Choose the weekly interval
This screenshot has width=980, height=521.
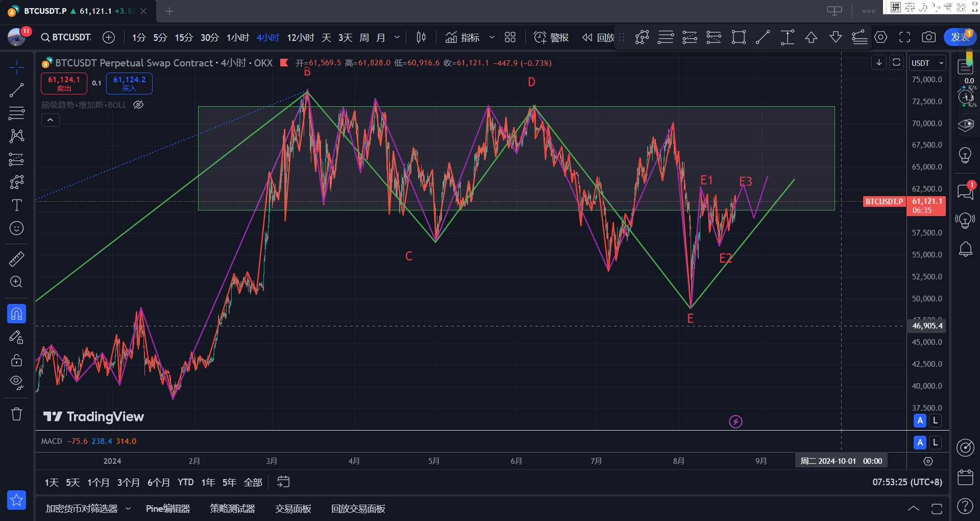[364, 38]
